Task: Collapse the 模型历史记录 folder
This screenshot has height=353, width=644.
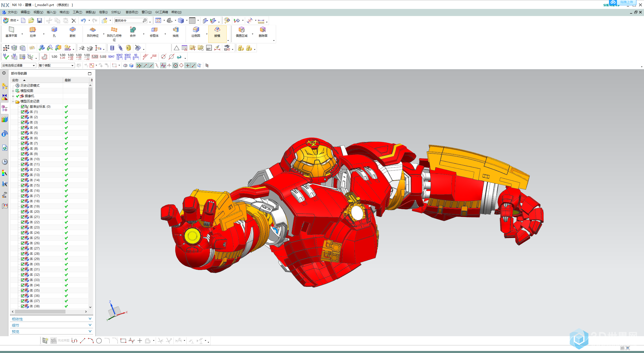Action: point(13,101)
